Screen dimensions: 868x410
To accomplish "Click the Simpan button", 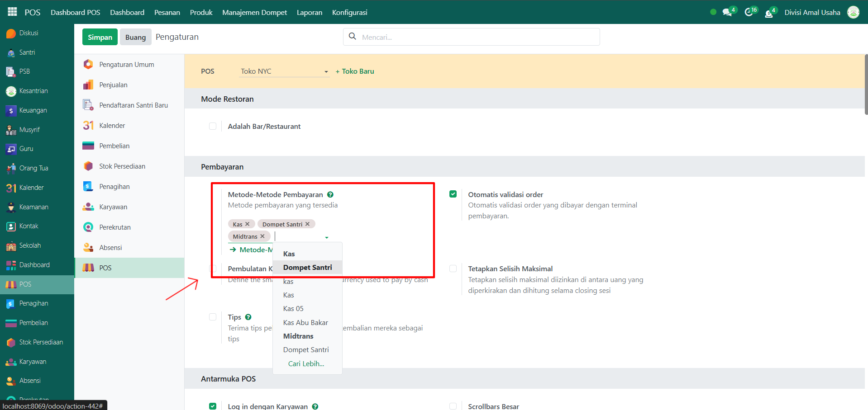I will [100, 37].
